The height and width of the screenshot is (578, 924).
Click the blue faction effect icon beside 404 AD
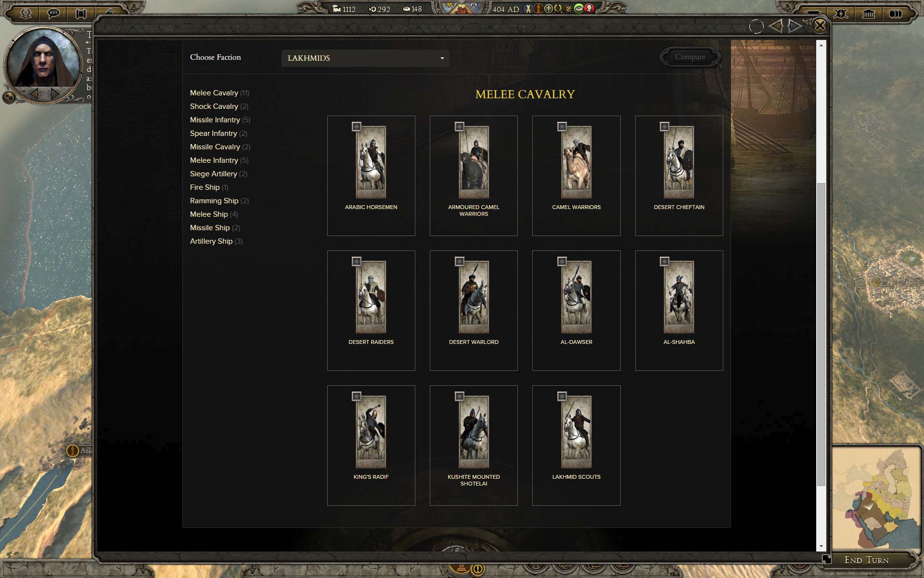[528, 9]
